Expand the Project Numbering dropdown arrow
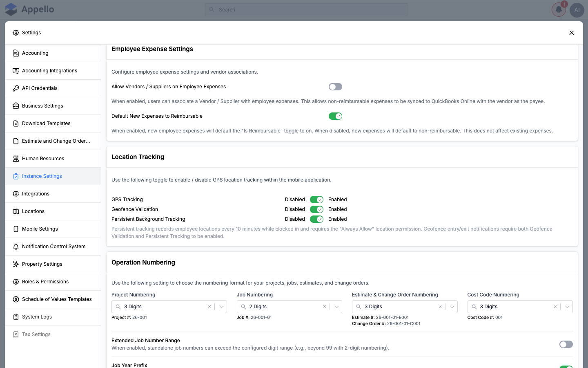 [x=221, y=307]
